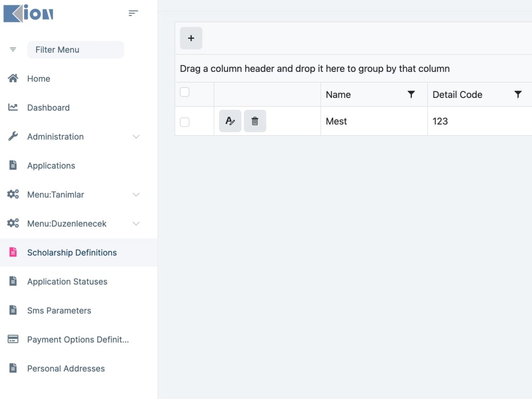This screenshot has width=532, height=399.
Task: Open Application Statuses page
Action: tap(67, 281)
